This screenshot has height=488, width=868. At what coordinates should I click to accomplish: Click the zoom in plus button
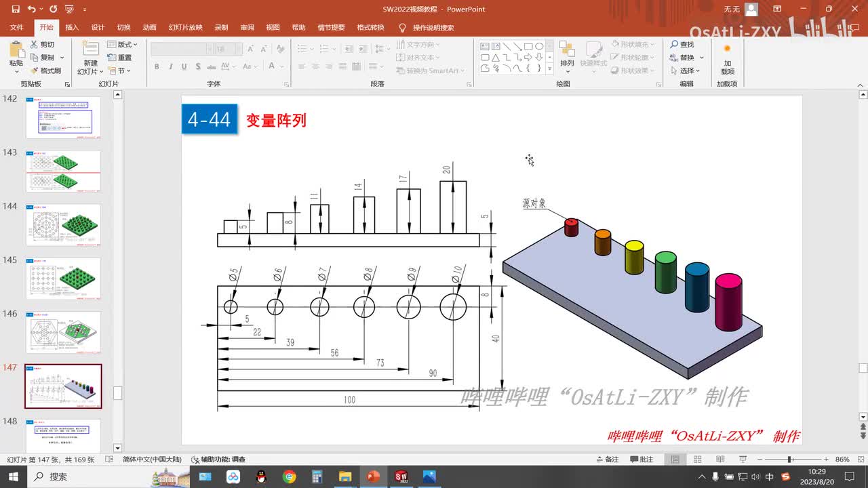pyautogui.click(x=825, y=459)
